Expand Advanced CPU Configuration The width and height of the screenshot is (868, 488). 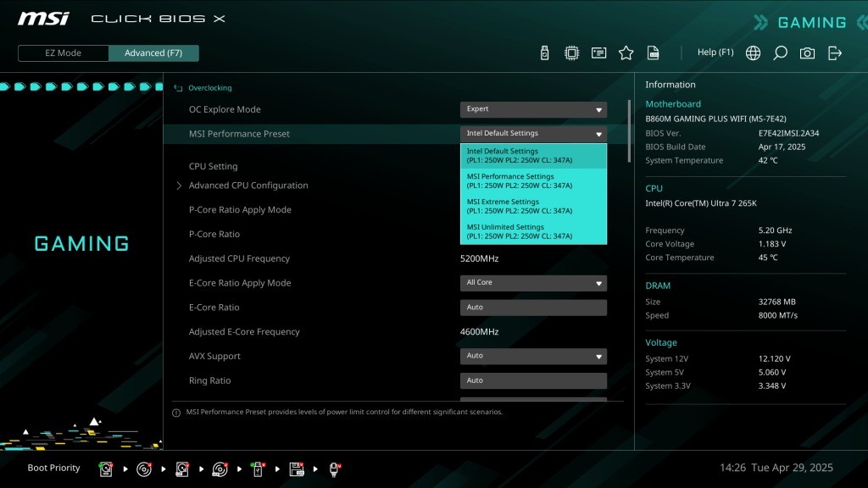coord(248,186)
